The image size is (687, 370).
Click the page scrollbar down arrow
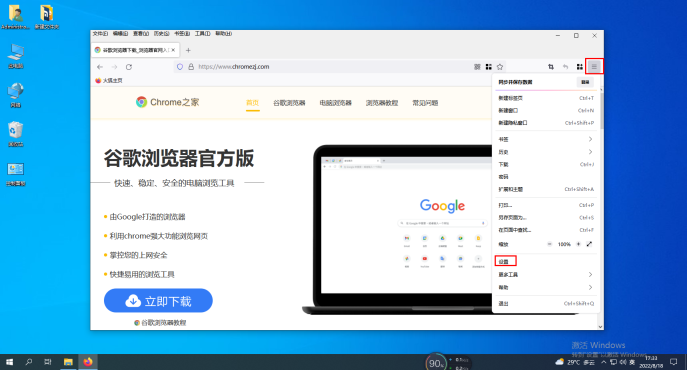(601, 327)
